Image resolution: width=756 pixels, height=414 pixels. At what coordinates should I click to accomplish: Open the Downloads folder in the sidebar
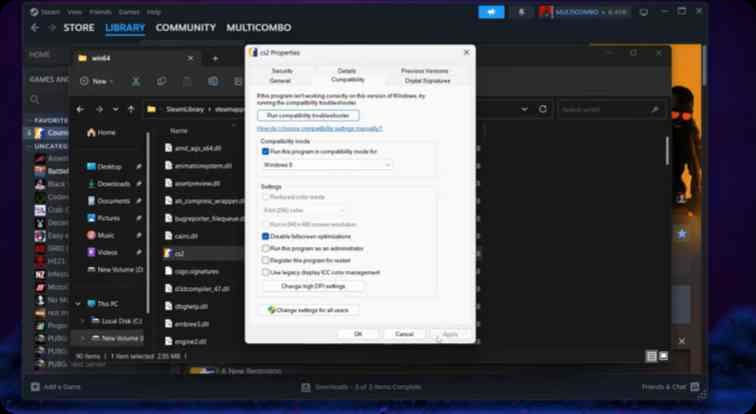coord(113,184)
